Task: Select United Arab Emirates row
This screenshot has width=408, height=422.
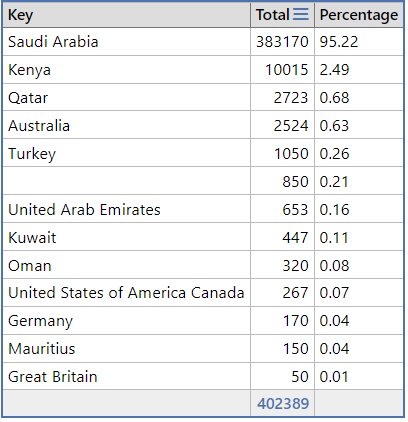Action: [x=203, y=210]
